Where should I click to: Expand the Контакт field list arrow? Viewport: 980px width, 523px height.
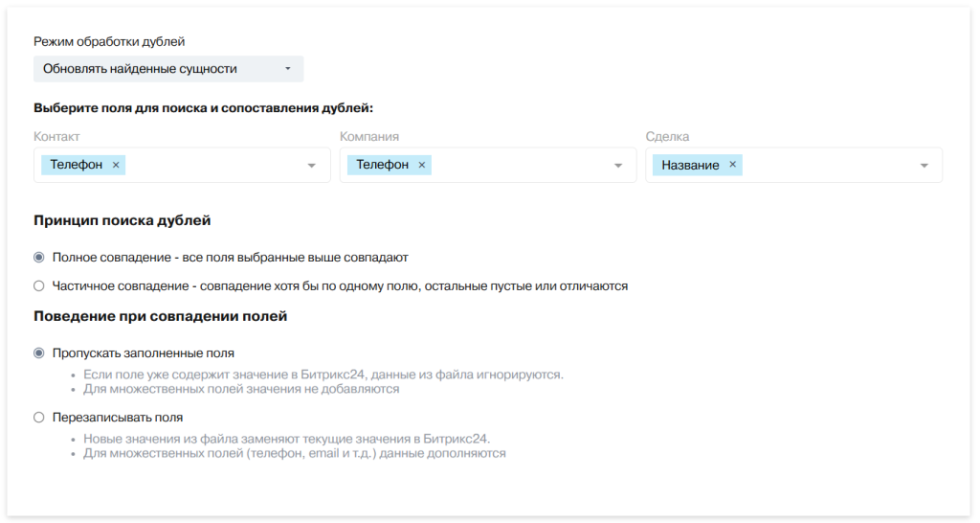(311, 166)
